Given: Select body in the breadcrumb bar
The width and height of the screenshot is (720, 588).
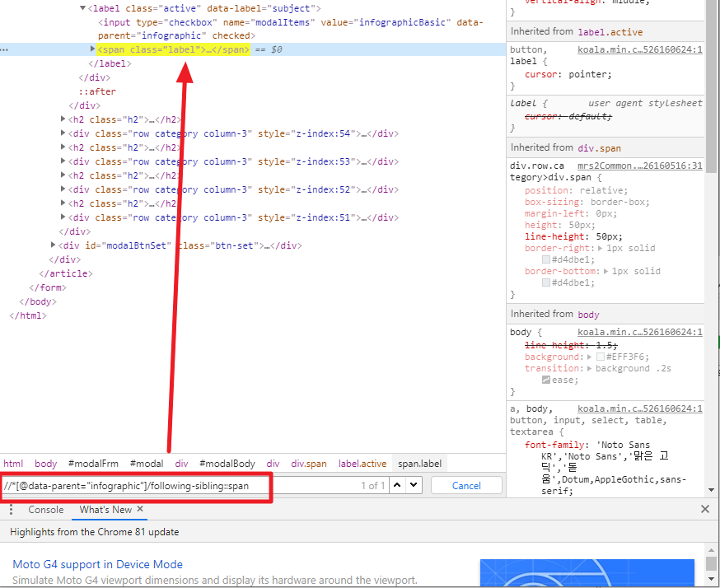Looking at the screenshot, I should click(46, 464).
